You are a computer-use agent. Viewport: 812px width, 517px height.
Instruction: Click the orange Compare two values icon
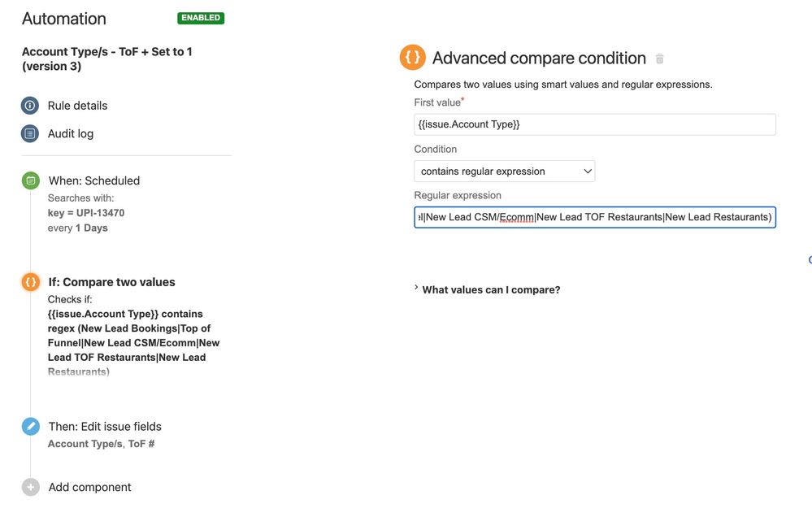[31, 282]
